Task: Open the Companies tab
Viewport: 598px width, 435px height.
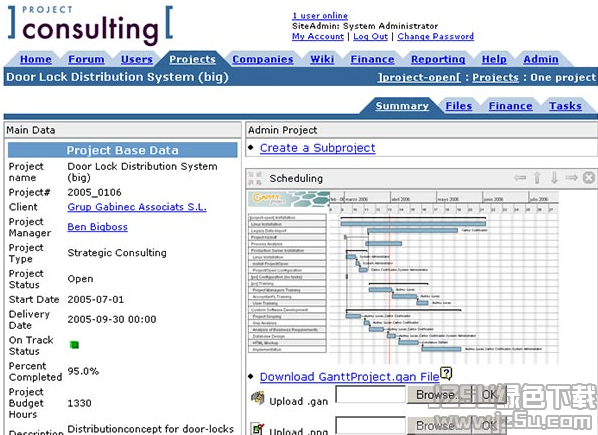Action: click(x=263, y=59)
